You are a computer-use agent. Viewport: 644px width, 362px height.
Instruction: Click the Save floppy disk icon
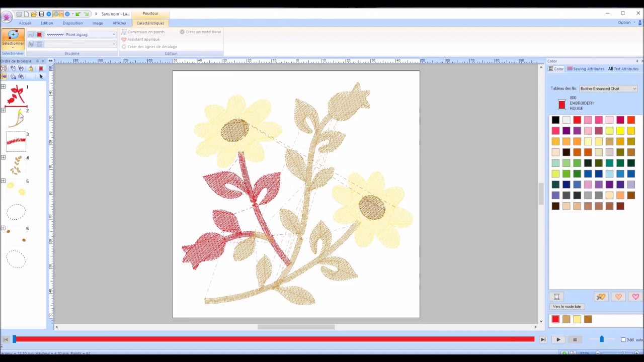[x=41, y=14]
